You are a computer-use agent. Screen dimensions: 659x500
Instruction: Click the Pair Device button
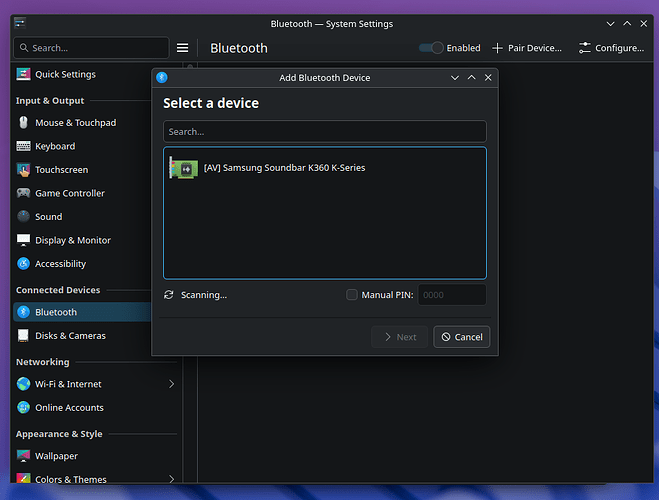(527, 48)
